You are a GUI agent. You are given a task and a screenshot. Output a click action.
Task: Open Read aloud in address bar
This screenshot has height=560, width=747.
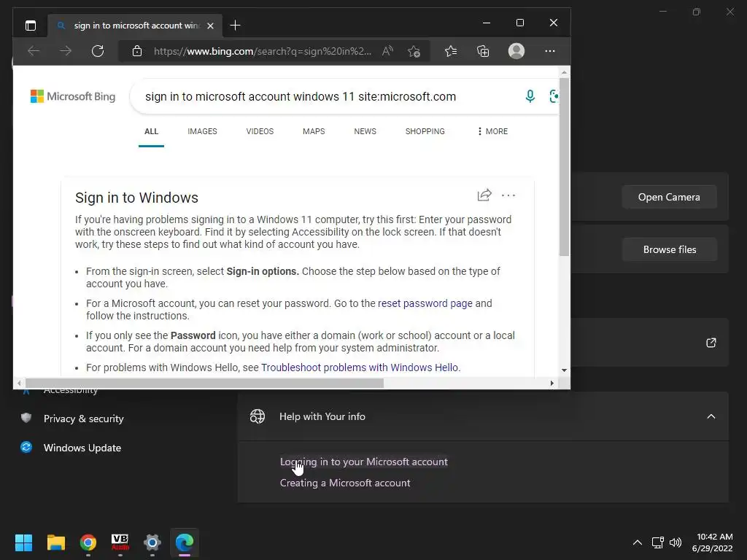coord(387,51)
